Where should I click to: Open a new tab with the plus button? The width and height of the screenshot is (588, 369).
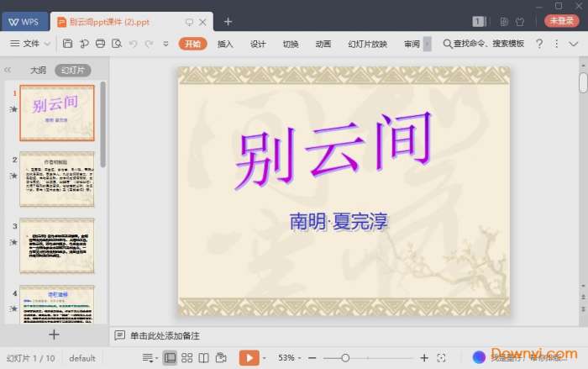pyautogui.click(x=228, y=21)
